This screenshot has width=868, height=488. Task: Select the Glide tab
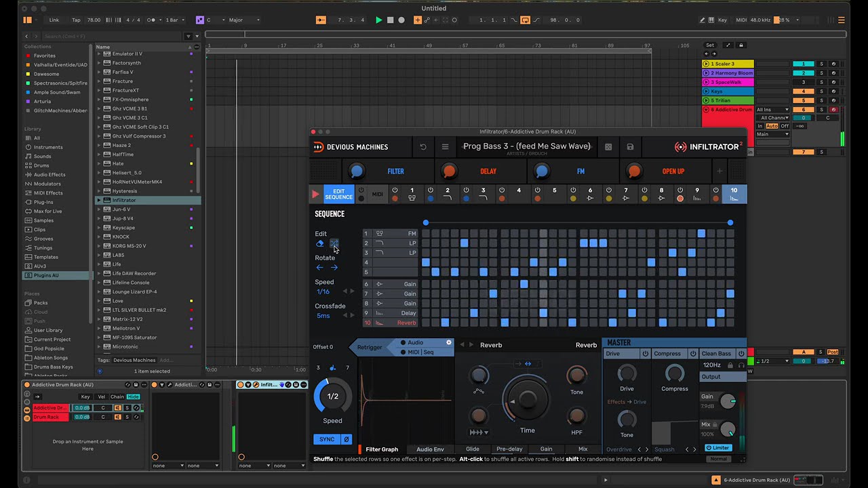[x=473, y=449]
